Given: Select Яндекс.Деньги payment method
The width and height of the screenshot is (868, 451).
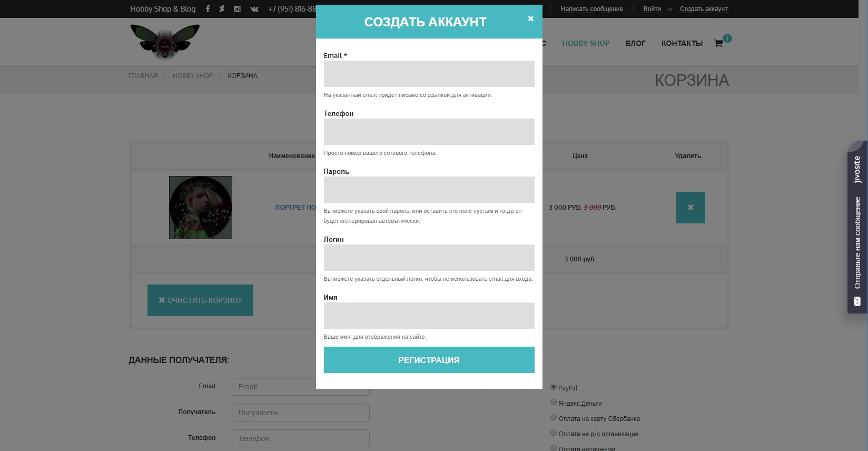Looking at the screenshot, I should tap(554, 403).
